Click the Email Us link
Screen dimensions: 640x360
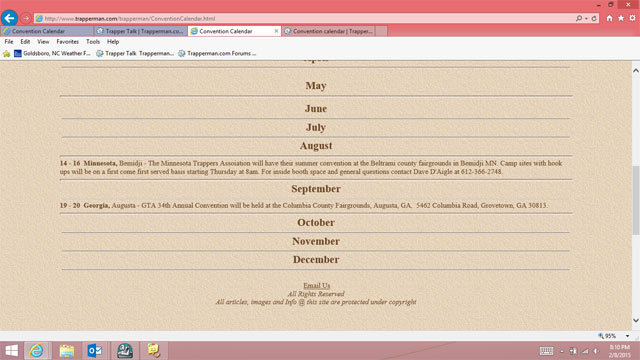click(x=316, y=285)
